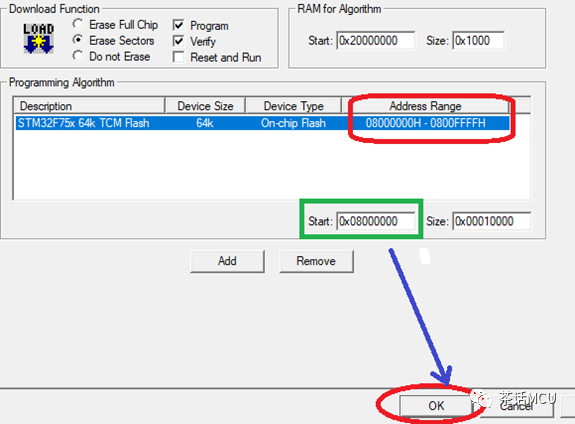
Task: Click the 08000000H - 0800FFFFH address cell
Action: 425,123
